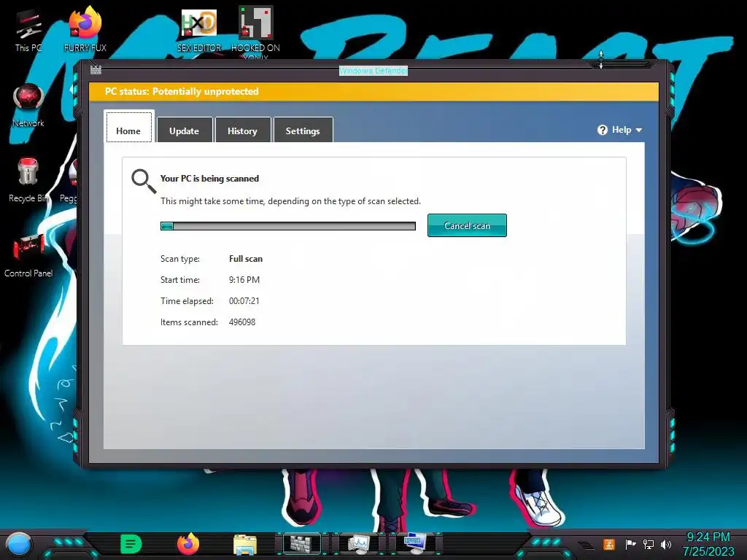Click the Help question mark icon
Screen dimensions: 747x560
click(603, 130)
